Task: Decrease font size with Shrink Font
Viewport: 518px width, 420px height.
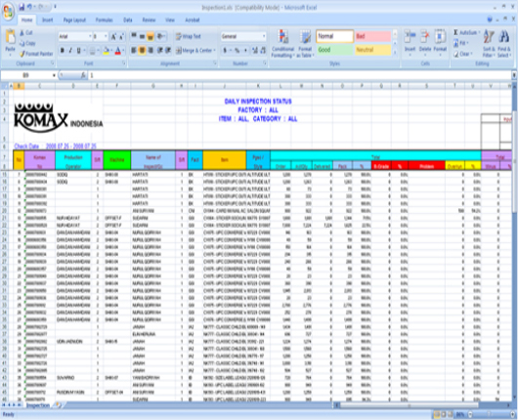Action: [x=121, y=37]
